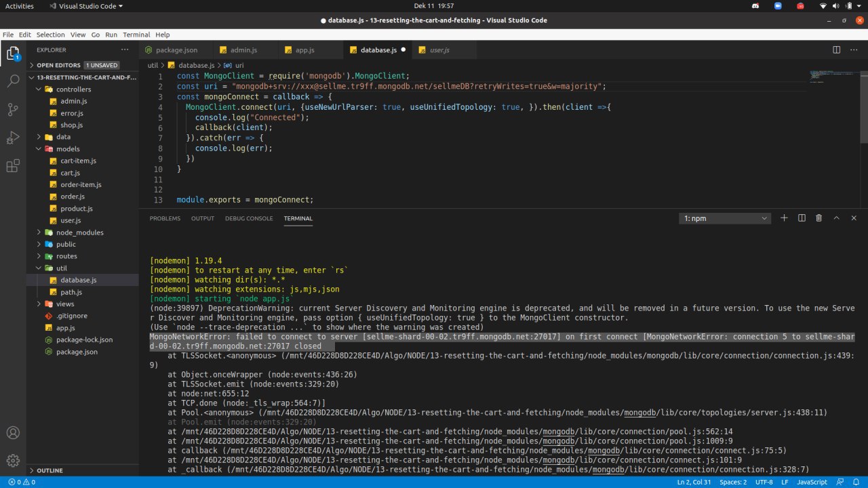868x488 pixels.
Task: Switch to the Problems panel tab
Action: coord(165,218)
